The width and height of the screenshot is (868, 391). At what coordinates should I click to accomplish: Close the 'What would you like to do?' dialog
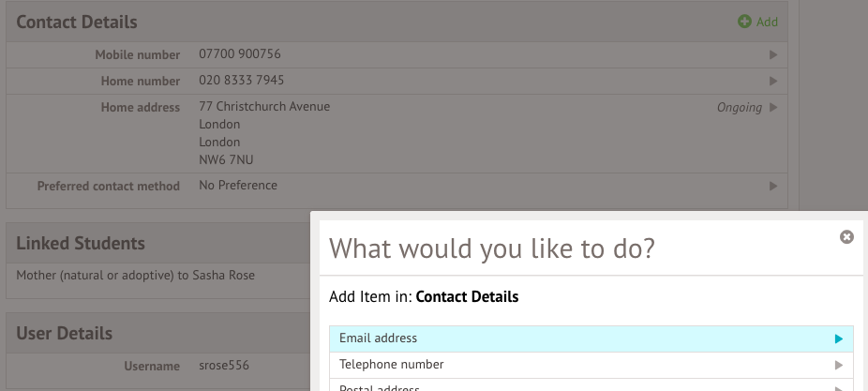tap(846, 237)
